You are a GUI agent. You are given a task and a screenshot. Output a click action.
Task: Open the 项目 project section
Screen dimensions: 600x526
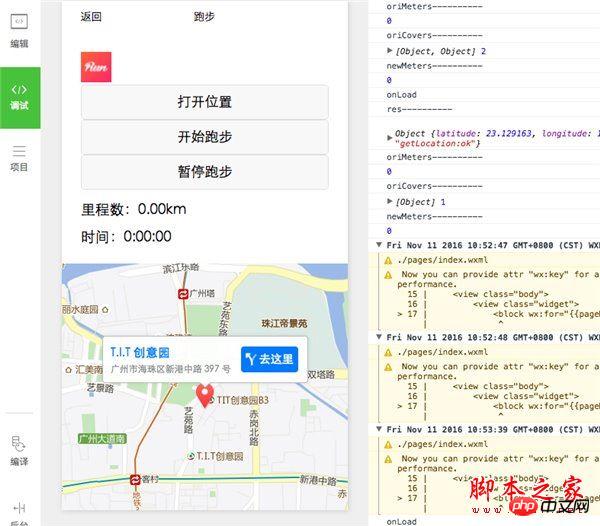tap(19, 158)
